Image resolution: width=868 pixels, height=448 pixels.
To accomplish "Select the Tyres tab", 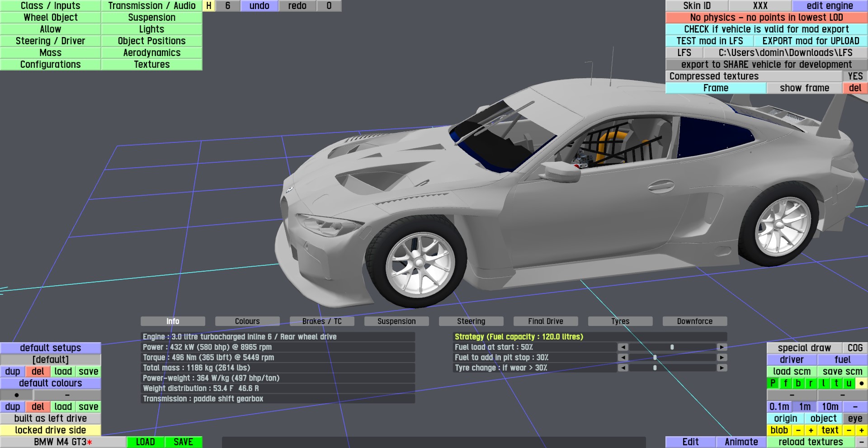I will [620, 321].
